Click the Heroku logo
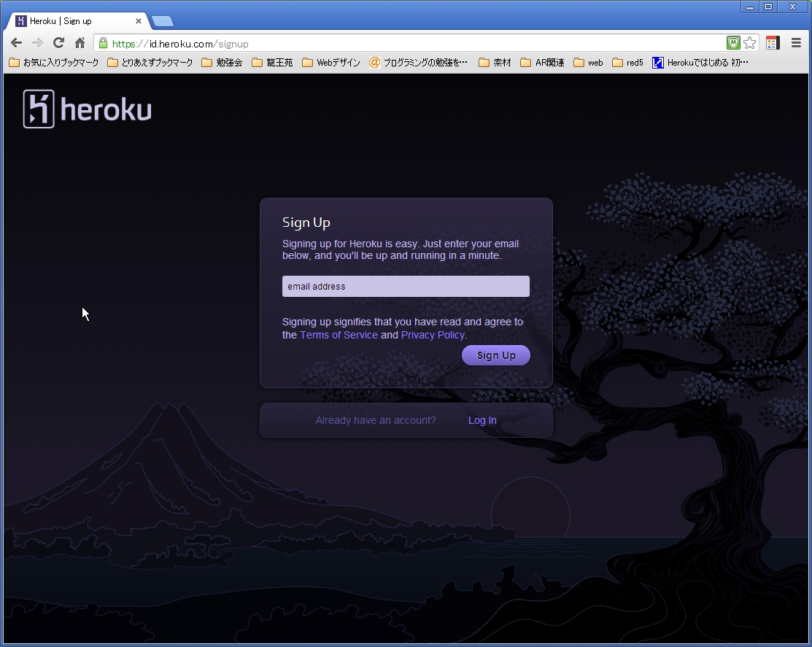 click(x=87, y=109)
